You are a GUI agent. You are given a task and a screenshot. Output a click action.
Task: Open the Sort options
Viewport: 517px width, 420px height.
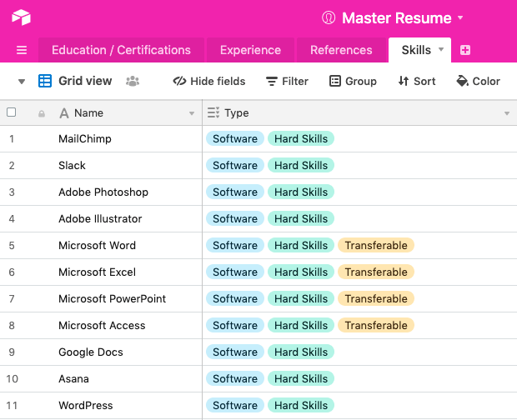coord(417,81)
